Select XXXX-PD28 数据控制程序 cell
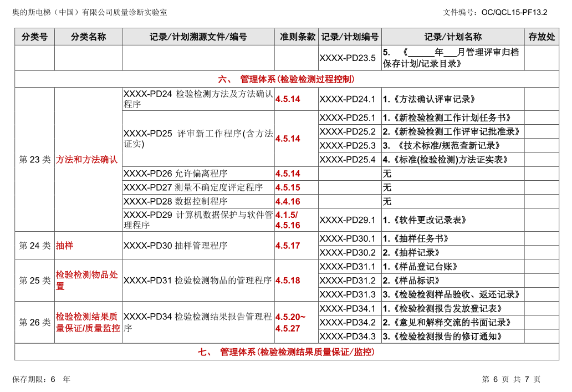The image size is (572, 392). (198, 201)
